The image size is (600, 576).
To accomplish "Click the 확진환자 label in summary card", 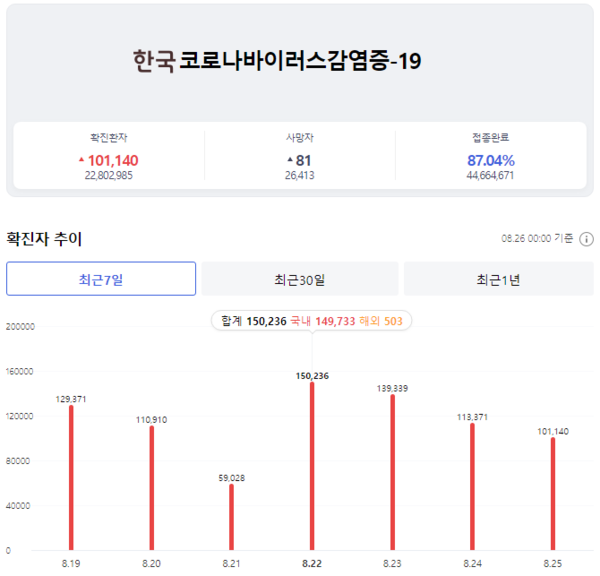I will 109,137.
